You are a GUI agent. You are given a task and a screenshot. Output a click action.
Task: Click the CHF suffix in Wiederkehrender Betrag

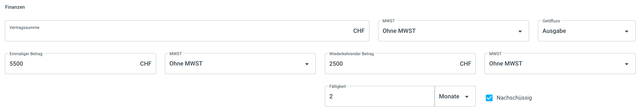tap(465, 64)
